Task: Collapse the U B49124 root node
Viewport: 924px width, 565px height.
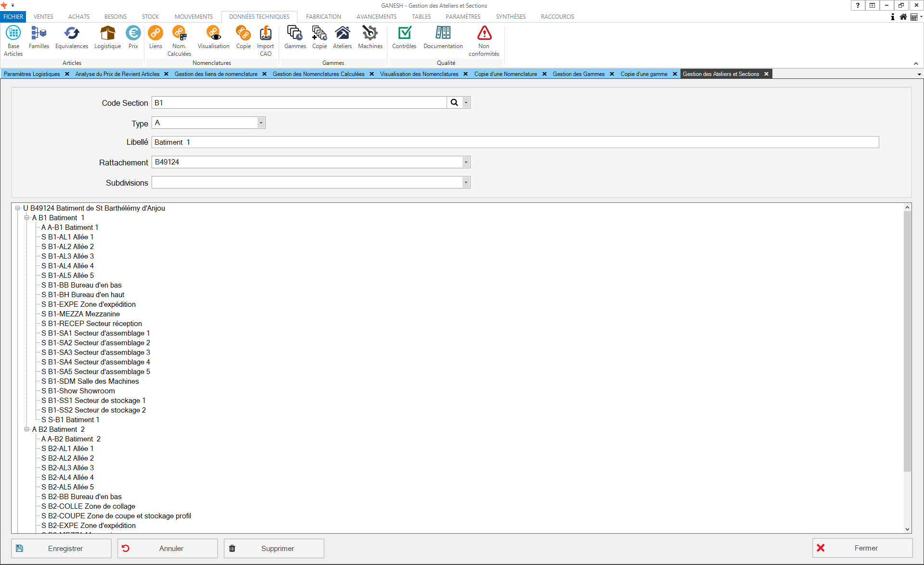Action: pyautogui.click(x=18, y=208)
